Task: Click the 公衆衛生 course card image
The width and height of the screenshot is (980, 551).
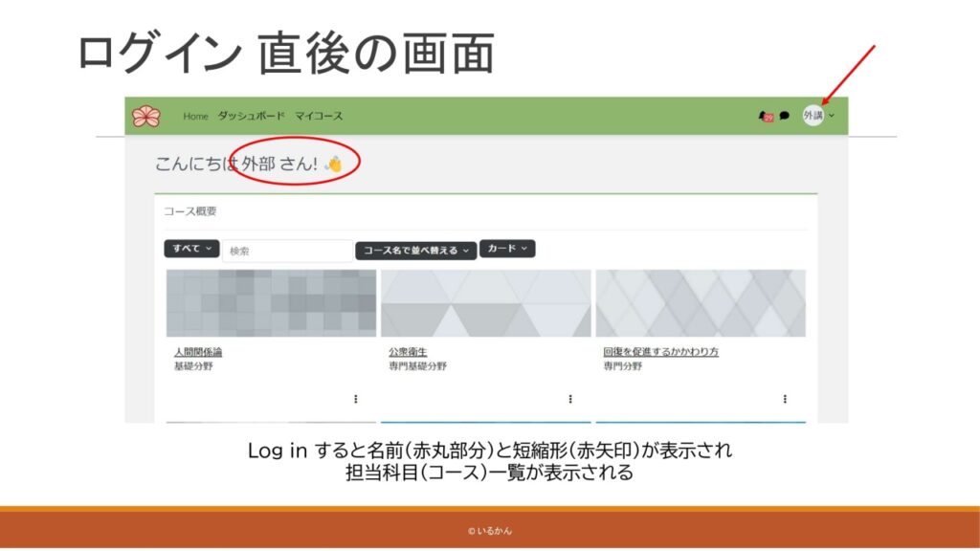Action: click(485, 303)
